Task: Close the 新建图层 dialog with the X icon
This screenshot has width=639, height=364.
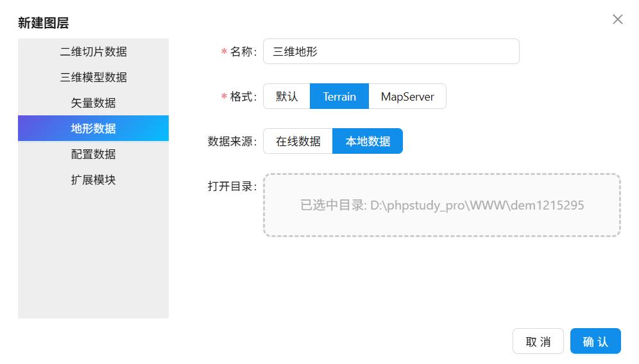Action: point(617,19)
